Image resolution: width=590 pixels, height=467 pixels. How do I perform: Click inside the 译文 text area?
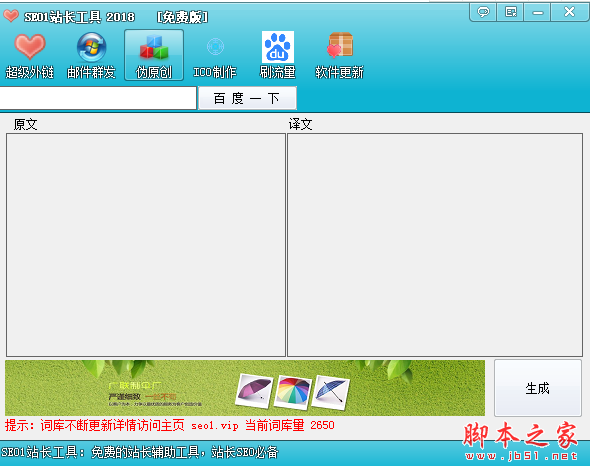[435, 245]
